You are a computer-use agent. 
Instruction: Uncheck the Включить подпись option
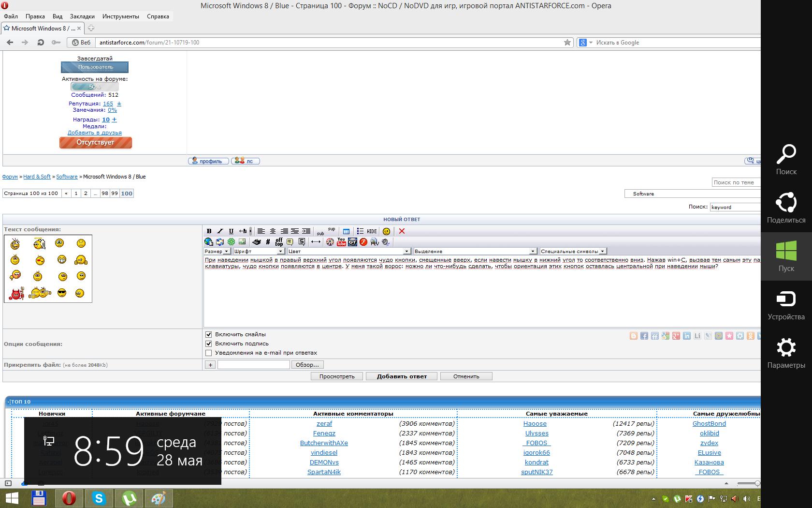click(209, 344)
